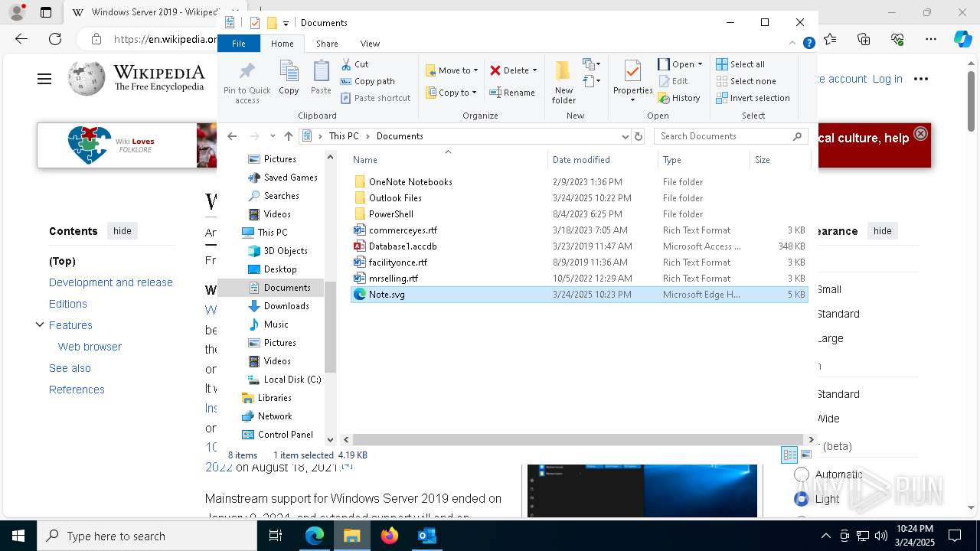Select the mrselling.rtf file
The image size is (980, 551).
579,279
